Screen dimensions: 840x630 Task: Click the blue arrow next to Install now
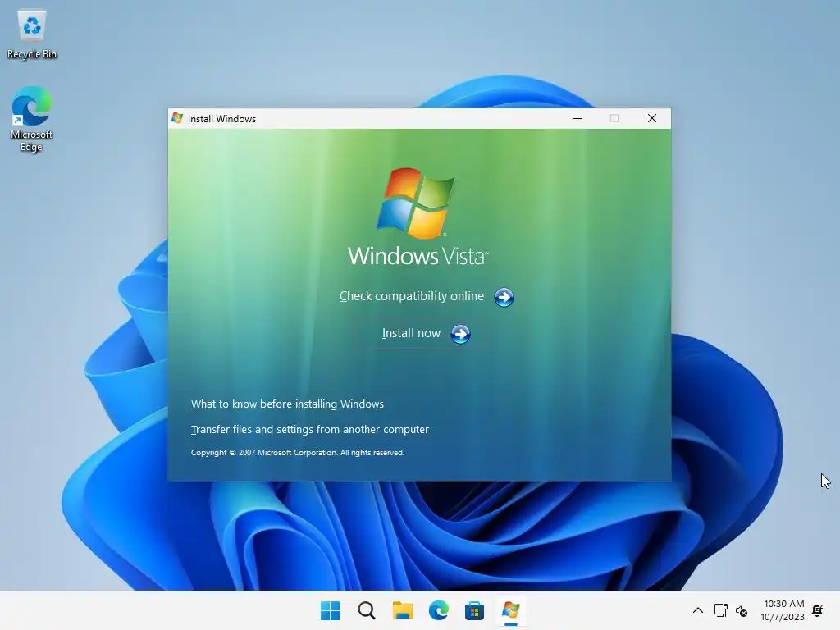pos(460,335)
